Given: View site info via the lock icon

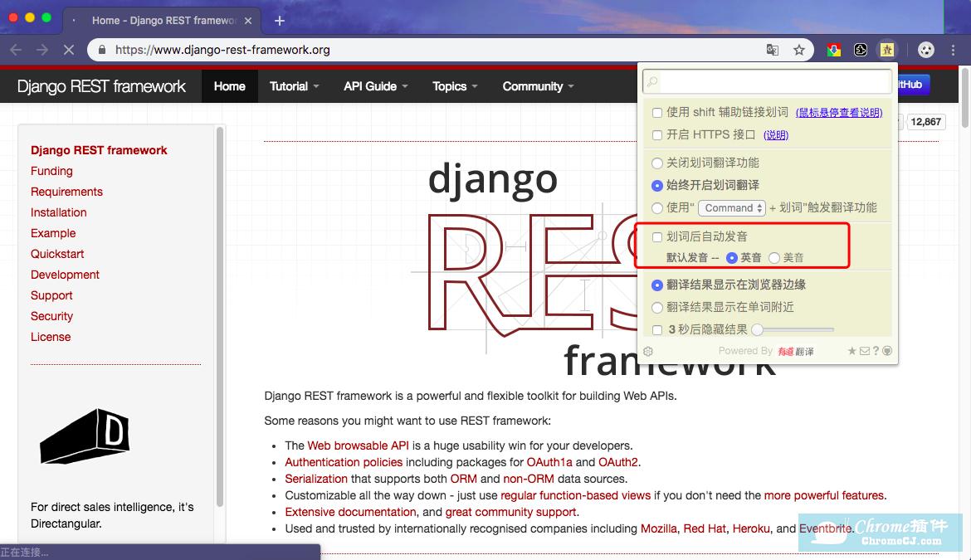Looking at the screenshot, I should point(102,50).
